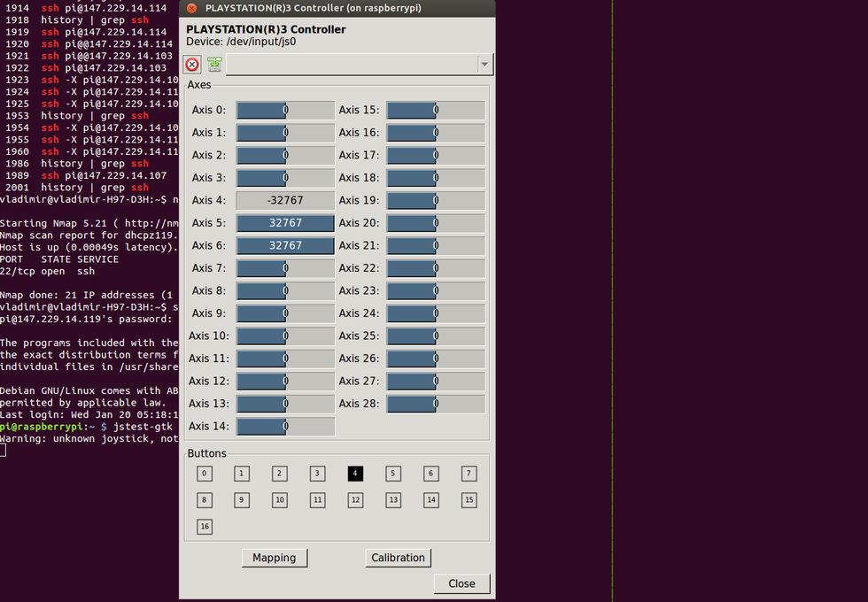The height and width of the screenshot is (602, 868).
Task: Open the profile combo box dropdown arrow
Action: click(x=485, y=65)
